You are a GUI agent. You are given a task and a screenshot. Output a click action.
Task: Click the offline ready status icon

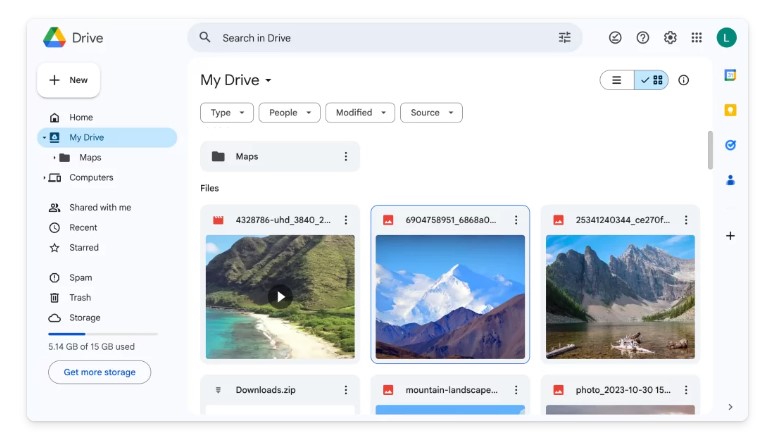615,38
